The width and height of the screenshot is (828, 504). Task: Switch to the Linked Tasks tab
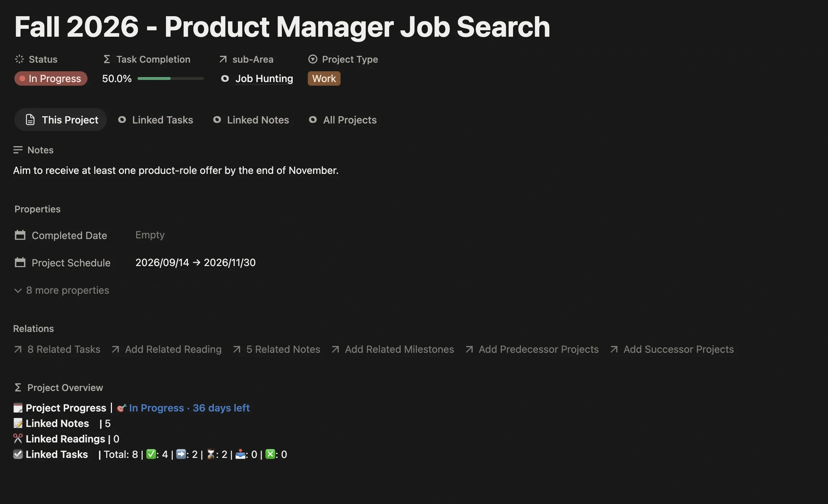coord(156,120)
